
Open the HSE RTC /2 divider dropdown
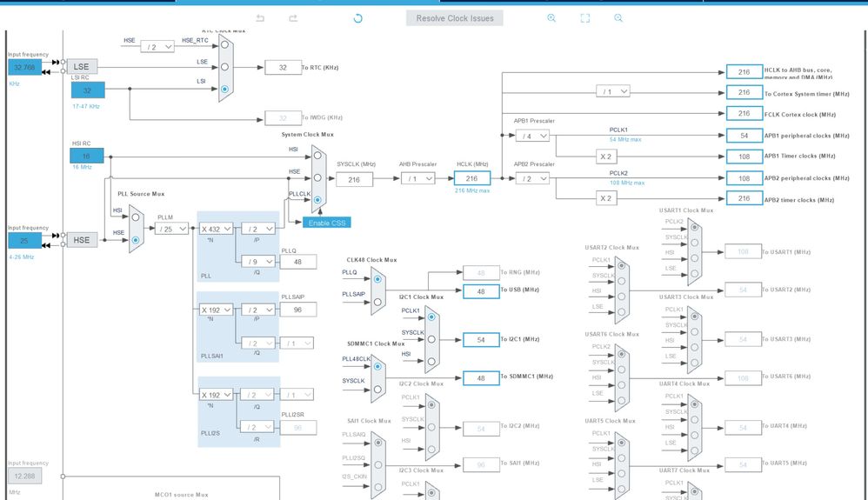[157, 47]
